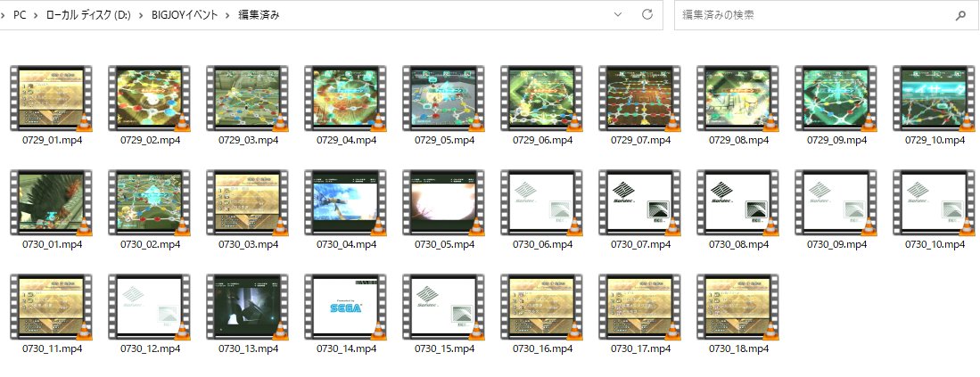Screen dimensions: 980x377
Task: Select the 0730_05.mp4 video thumbnail
Action: pos(444,203)
